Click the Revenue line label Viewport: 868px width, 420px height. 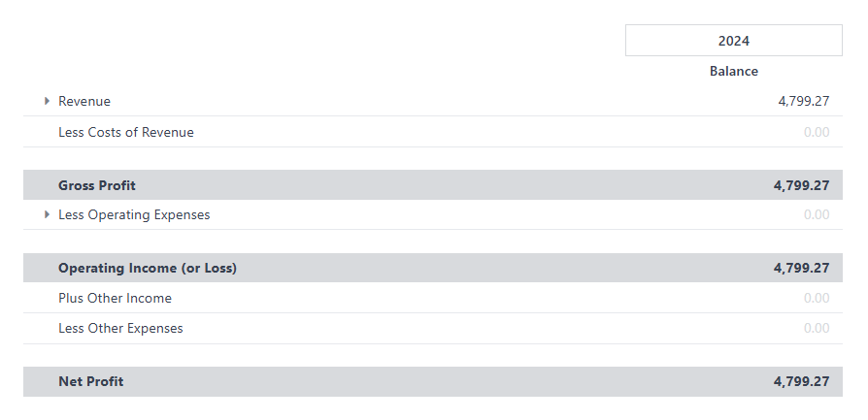pyautogui.click(x=84, y=101)
